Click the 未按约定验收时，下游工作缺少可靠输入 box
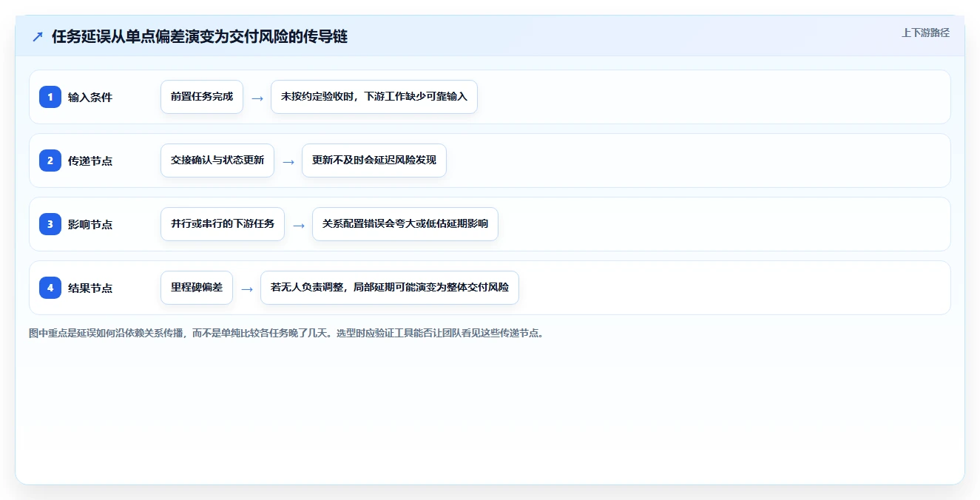The image size is (980, 500). pyautogui.click(x=374, y=97)
